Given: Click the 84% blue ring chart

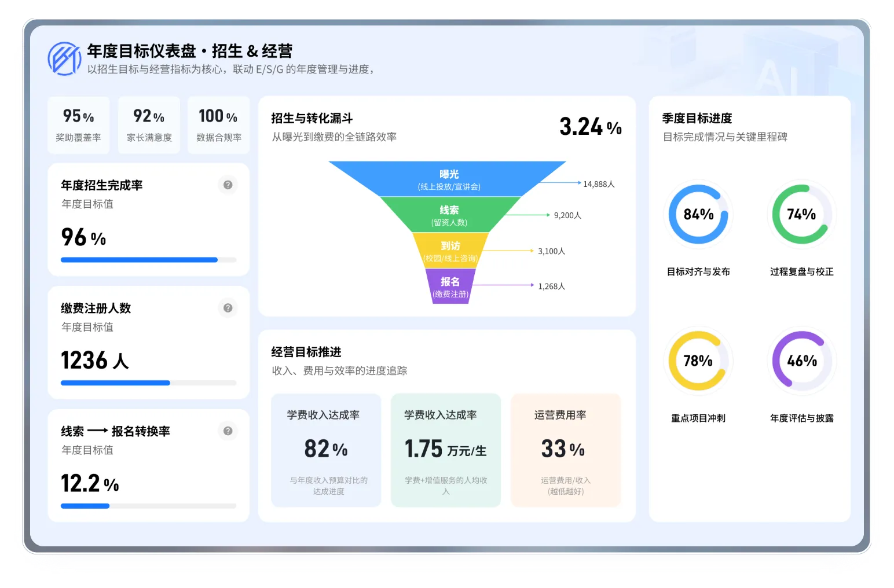Looking at the screenshot, I should (x=698, y=214).
